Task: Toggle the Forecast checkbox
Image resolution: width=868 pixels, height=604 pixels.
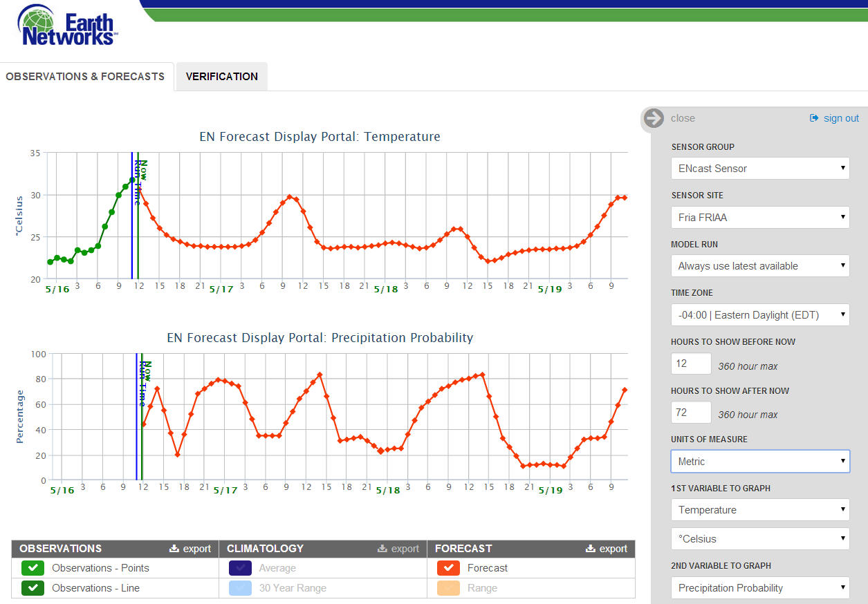Action: [x=448, y=568]
